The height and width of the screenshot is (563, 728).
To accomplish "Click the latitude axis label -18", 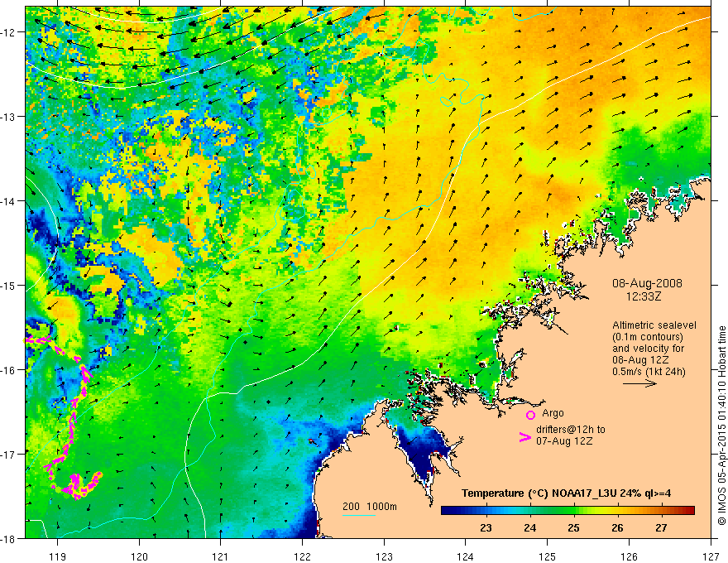I will [8, 538].
